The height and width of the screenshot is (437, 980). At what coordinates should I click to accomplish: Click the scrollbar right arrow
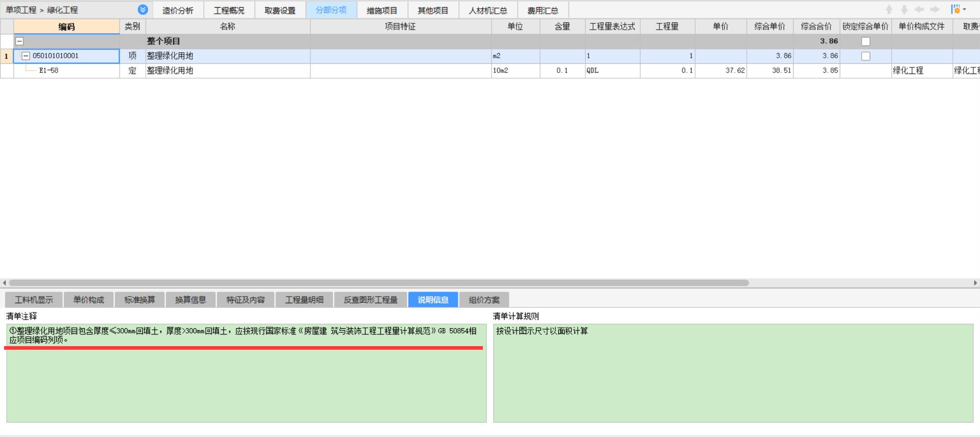coord(975,283)
